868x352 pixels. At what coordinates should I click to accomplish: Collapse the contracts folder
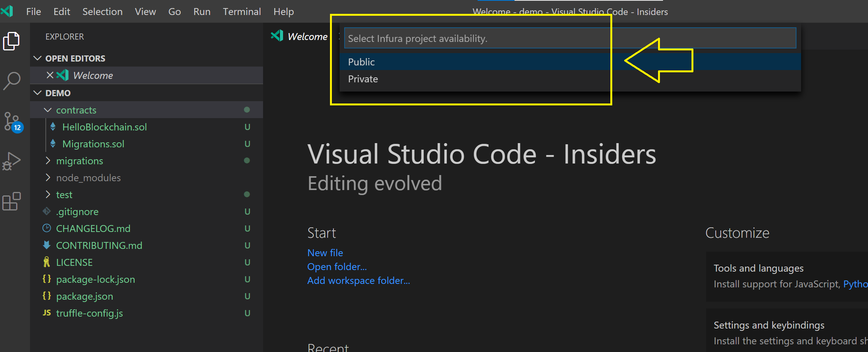coord(48,110)
